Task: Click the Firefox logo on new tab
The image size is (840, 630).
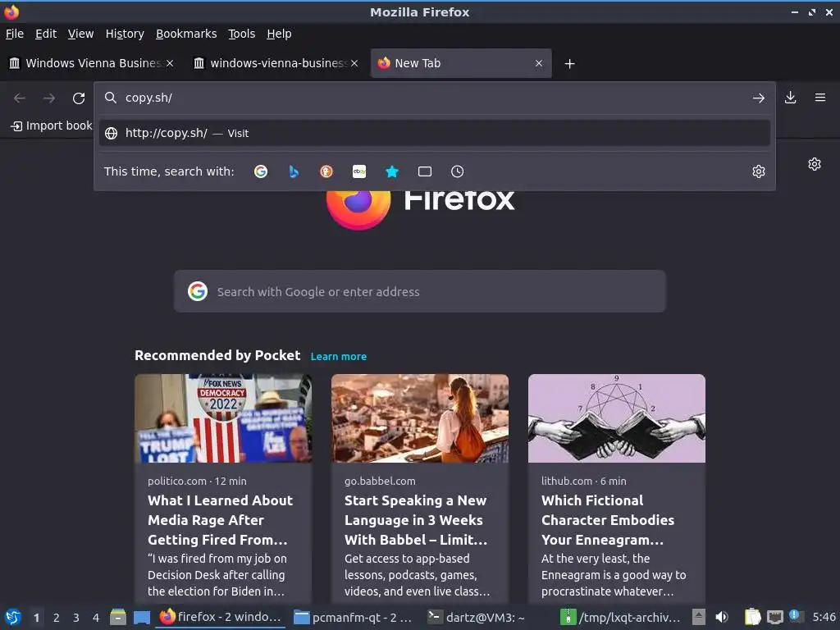Action: 358,210
